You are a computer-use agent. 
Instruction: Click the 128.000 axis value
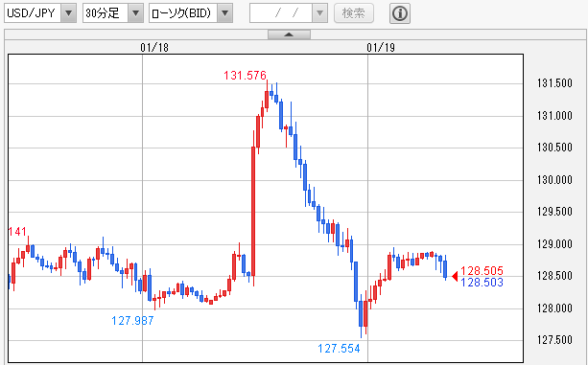tap(554, 308)
